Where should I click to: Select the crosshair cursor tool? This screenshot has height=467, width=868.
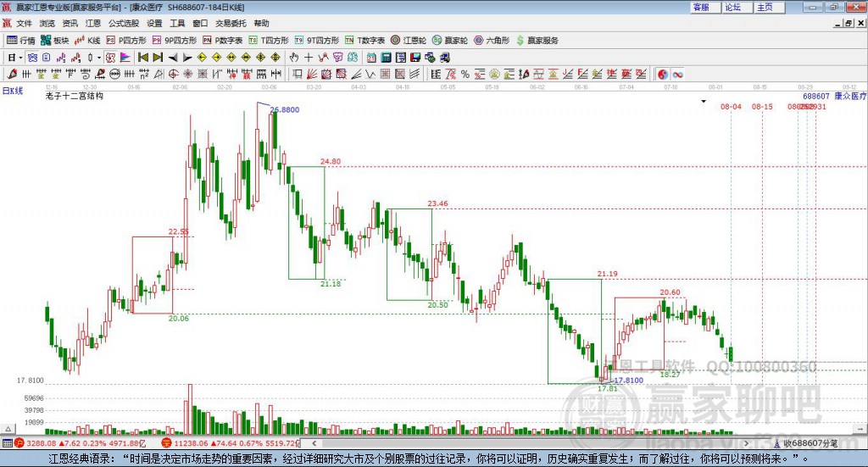coord(309,58)
